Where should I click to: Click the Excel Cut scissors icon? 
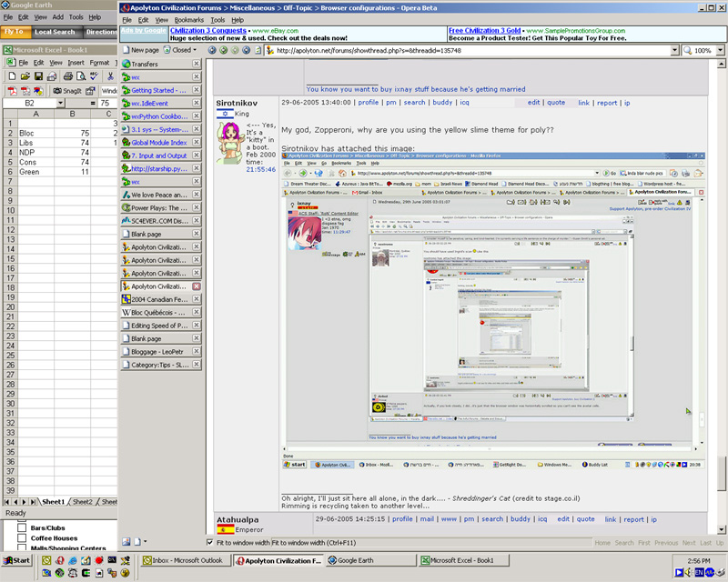[111, 76]
